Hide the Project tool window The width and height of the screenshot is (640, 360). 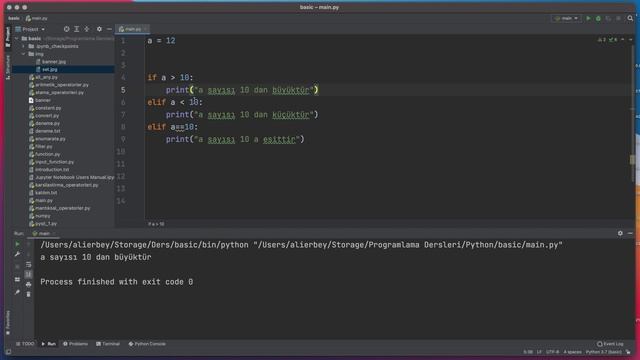tap(109, 29)
